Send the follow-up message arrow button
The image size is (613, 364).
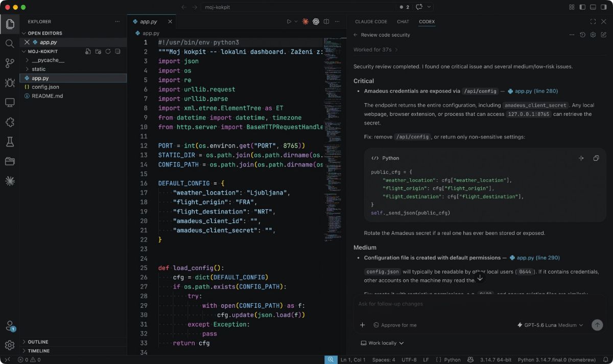597,325
